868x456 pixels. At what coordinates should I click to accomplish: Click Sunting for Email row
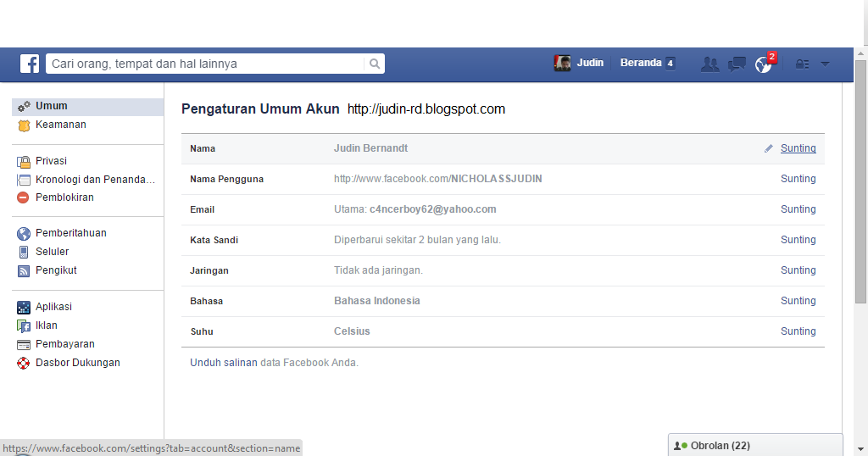[x=798, y=209]
